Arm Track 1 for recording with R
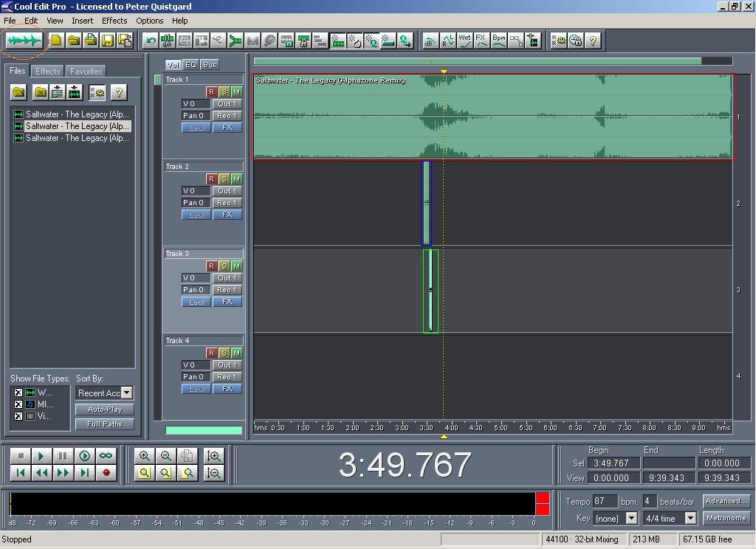 [x=211, y=91]
